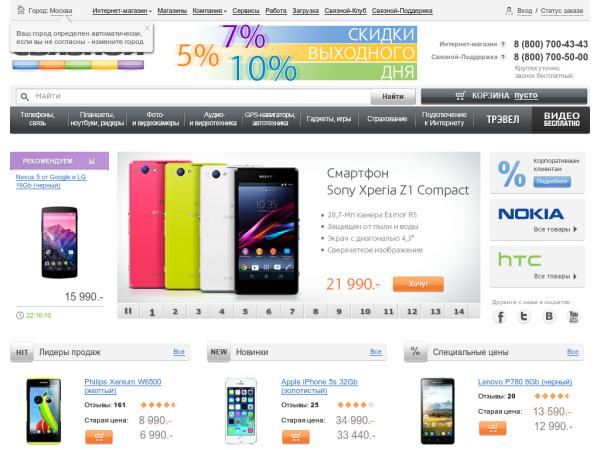Viewport: 600px width, 450px height.
Task: Open the Страхование category
Action: click(x=387, y=119)
